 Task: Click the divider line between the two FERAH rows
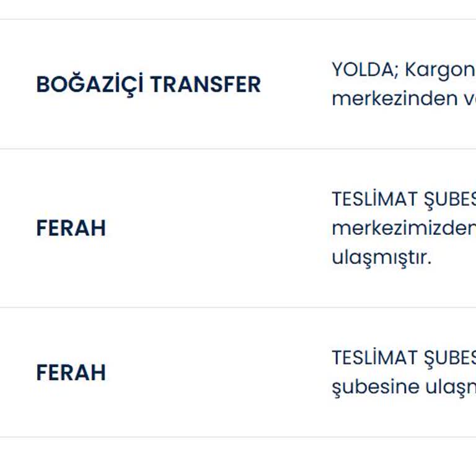point(238,307)
